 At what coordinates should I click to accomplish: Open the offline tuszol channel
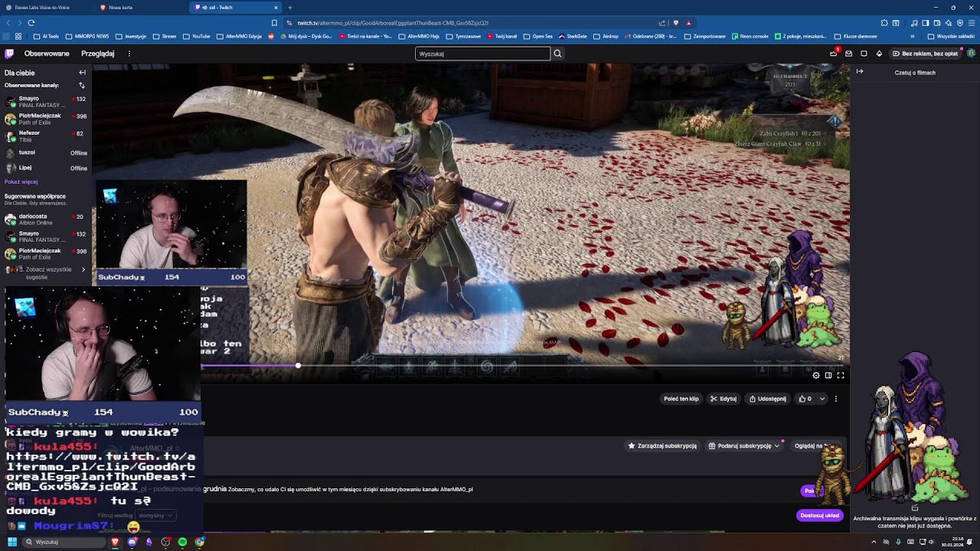coord(45,152)
